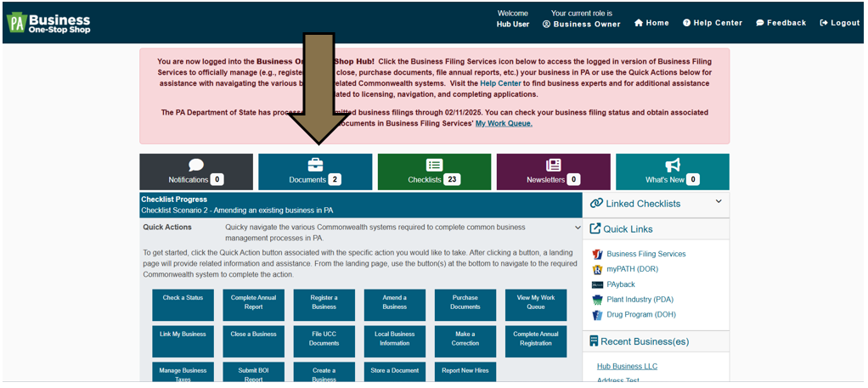
Task: Click the Submit BOI Report button
Action: point(254,372)
